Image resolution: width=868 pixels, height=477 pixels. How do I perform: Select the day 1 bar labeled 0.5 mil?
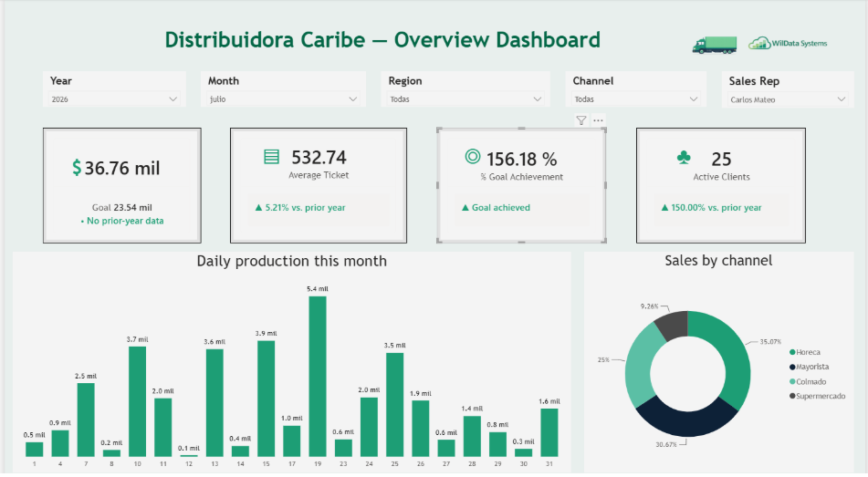point(35,450)
